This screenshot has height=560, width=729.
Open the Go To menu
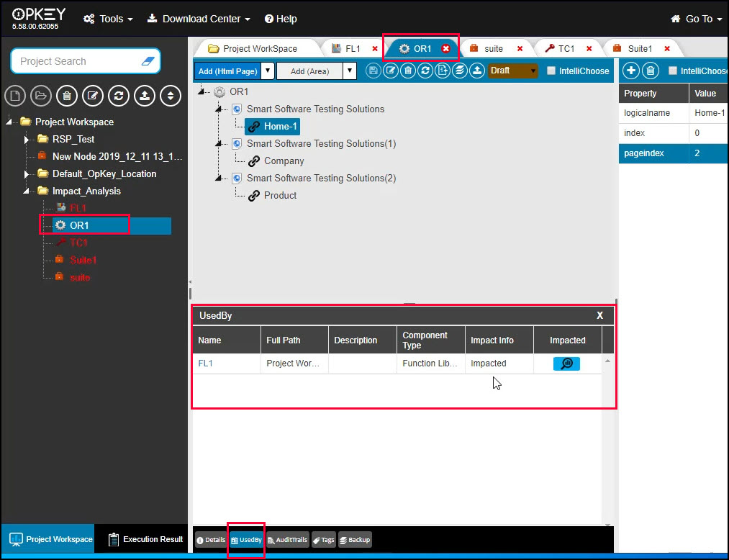pyautogui.click(x=697, y=19)
